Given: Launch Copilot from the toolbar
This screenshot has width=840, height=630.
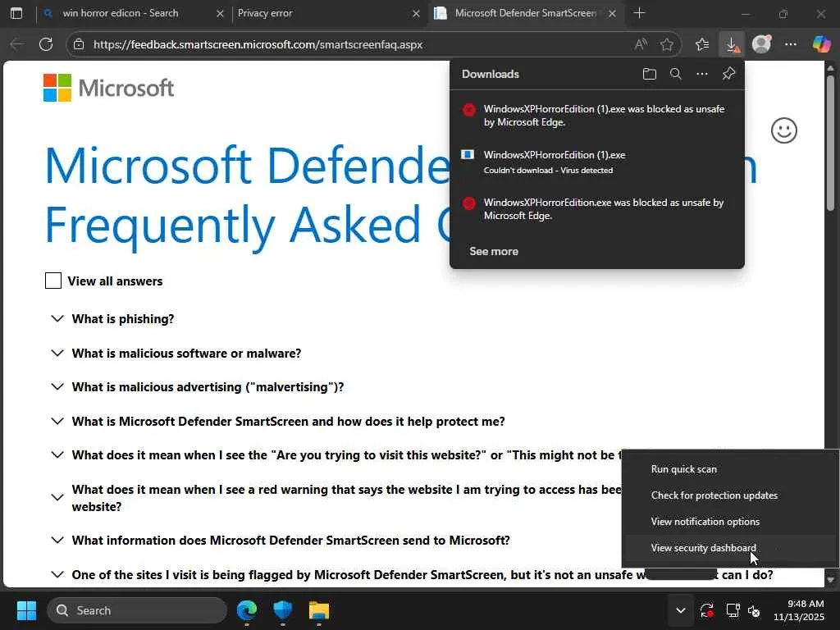Looking at the screenshot, I should coord(820,44).
